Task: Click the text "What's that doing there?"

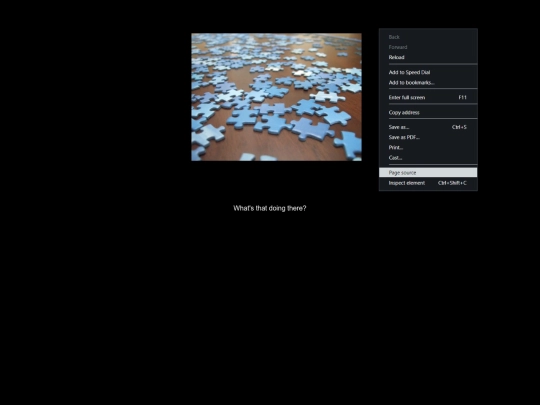Action: pyautogui.click(x=270, y=208)
